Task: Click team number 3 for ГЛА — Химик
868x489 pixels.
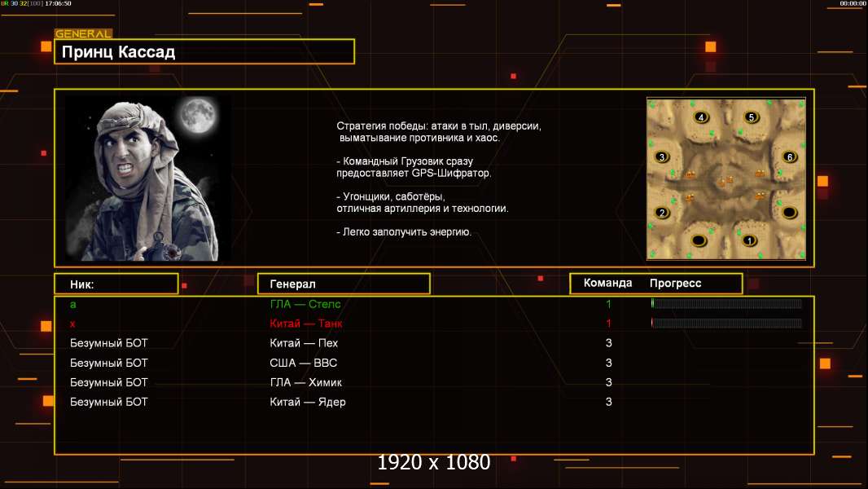Action: [608, 382]
